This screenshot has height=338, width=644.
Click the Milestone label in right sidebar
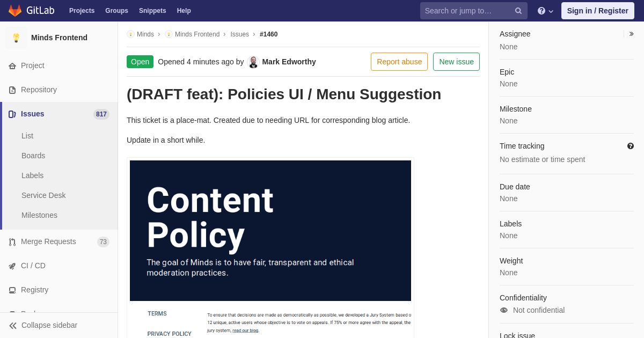point(516,109)
